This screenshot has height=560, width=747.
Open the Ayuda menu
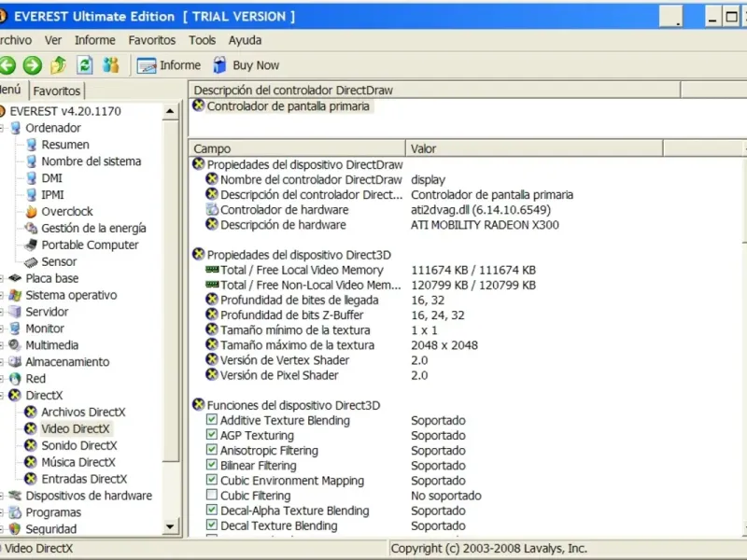tap(245, 40)
